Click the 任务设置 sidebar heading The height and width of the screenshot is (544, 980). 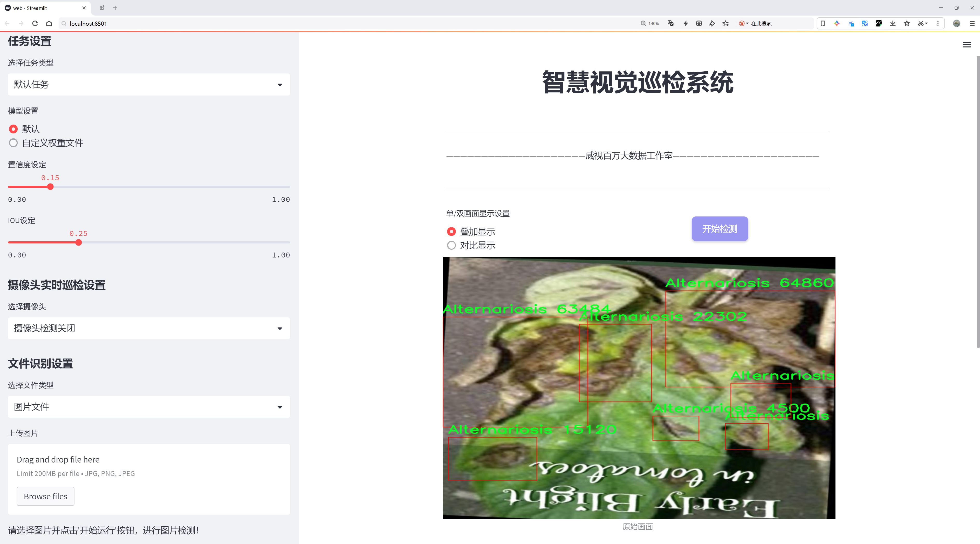30,41
